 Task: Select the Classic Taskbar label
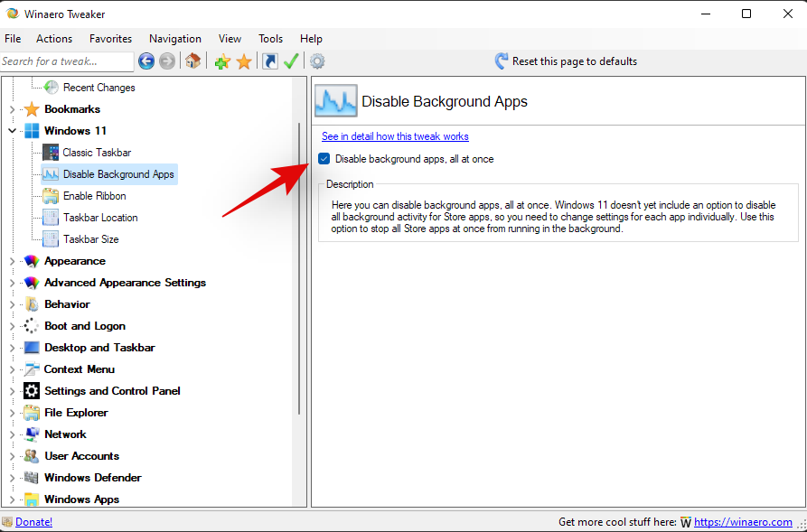click(x=97, y=153)
